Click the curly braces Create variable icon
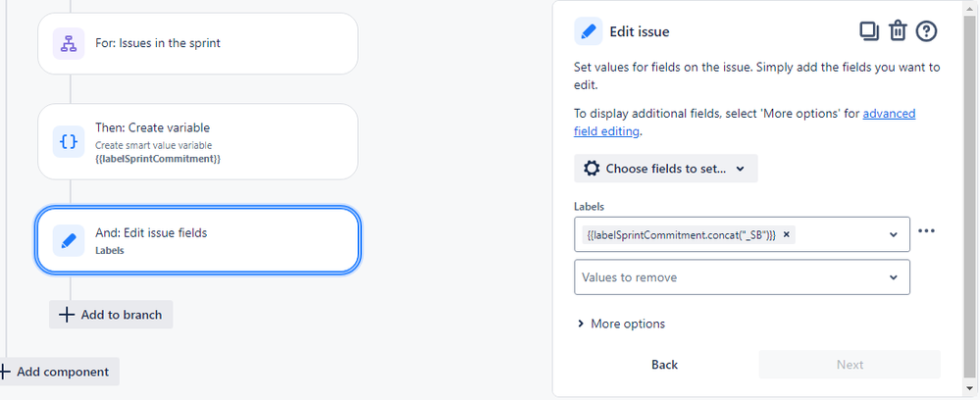 [x=69, y=142]
